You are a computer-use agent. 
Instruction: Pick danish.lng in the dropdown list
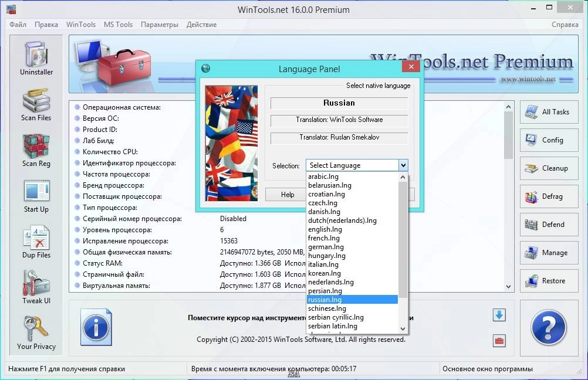tap(352, 212)
